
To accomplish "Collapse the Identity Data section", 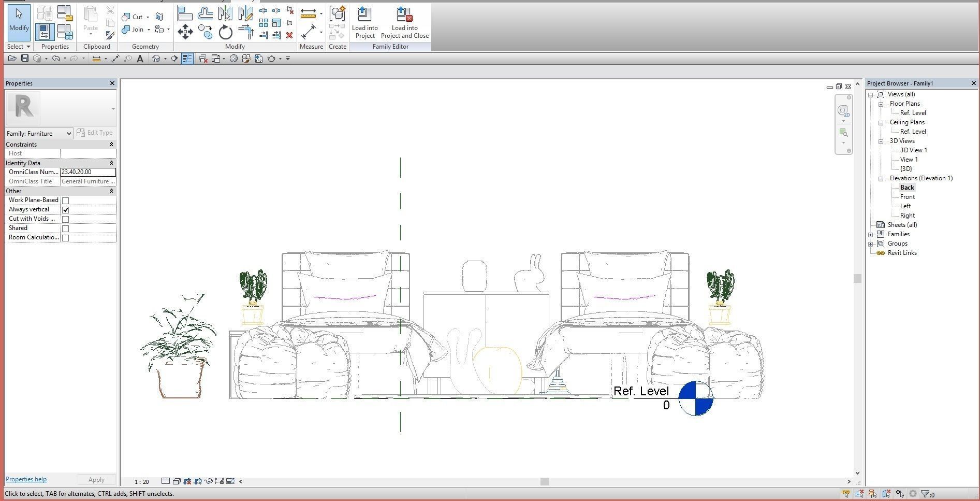I will [111, 163].
